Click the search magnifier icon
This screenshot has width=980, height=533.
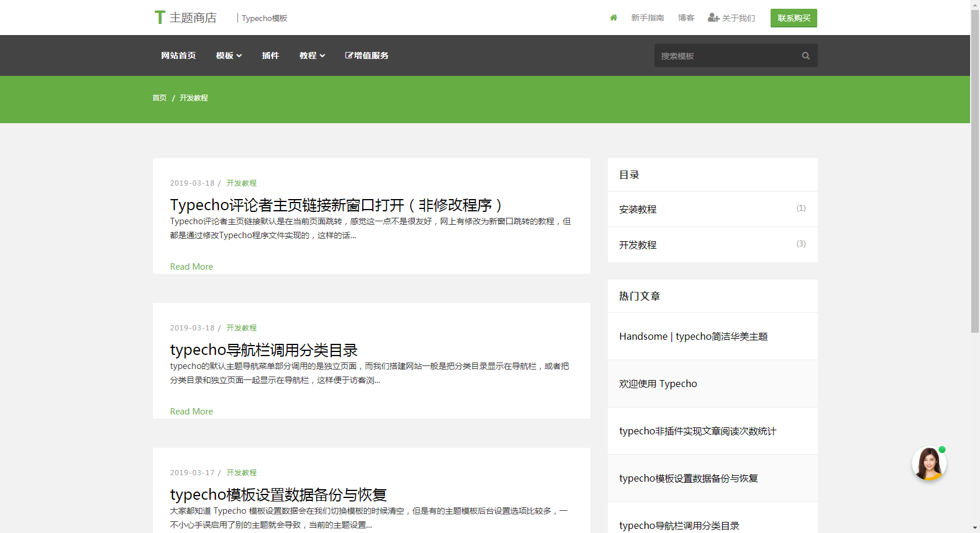(x=806, y=56)
